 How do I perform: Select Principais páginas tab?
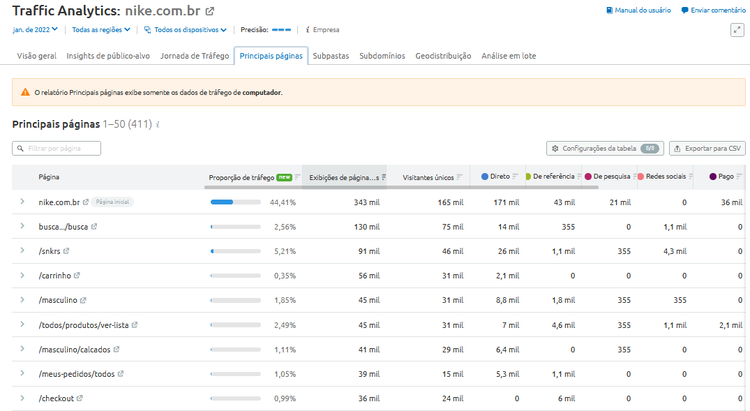tap(271, 56)
